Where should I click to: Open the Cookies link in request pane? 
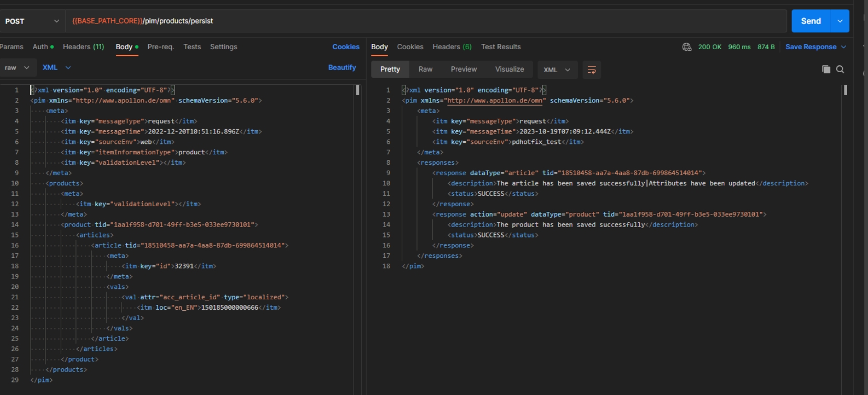tap(346, 47)
